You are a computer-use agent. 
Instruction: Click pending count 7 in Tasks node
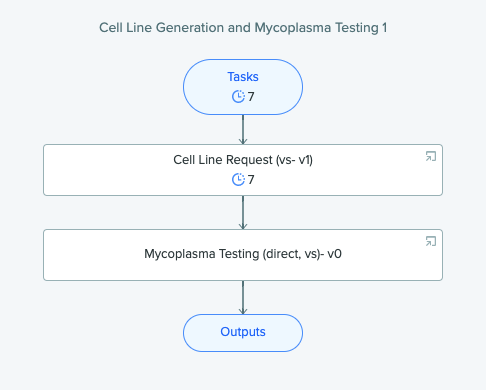click(251, 97)
